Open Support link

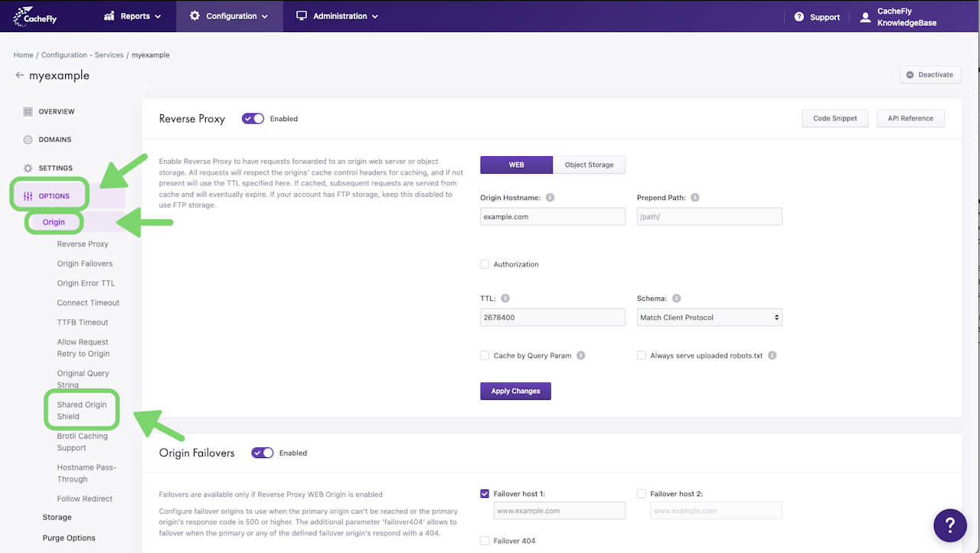pyautogui.click(x=817, y=17)
